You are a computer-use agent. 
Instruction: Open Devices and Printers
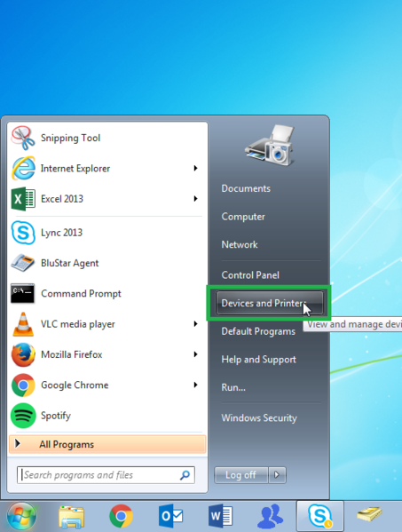[269, 303]
